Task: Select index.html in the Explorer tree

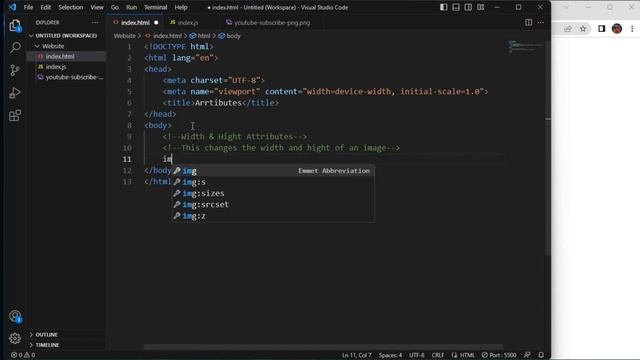Action: (x=66, y=56)
